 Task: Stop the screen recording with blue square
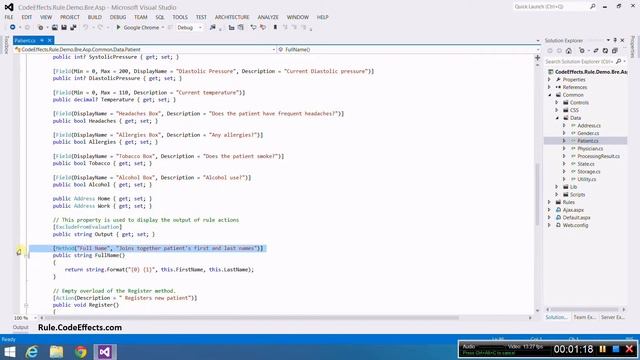point(616,349)
